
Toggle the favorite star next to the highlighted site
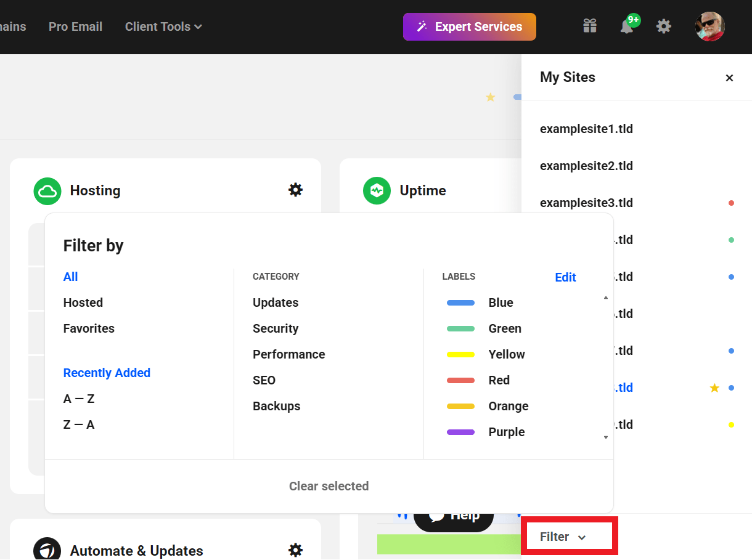pos(714,388)
